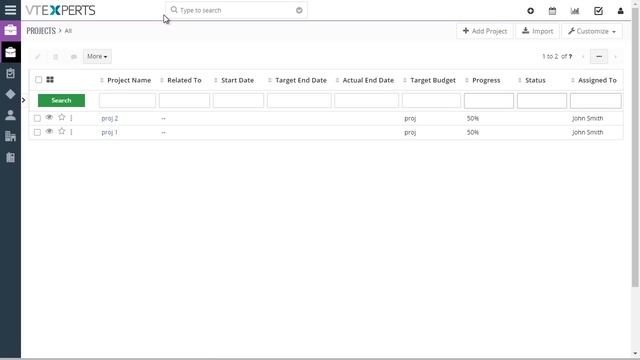Click the Add Project button

484,31
